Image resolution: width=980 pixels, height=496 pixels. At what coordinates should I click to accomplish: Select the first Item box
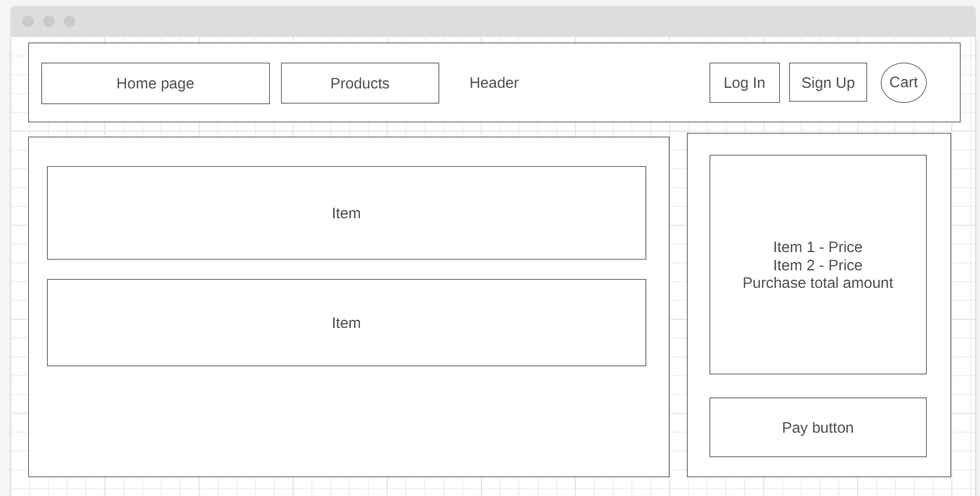click(346, 213)
